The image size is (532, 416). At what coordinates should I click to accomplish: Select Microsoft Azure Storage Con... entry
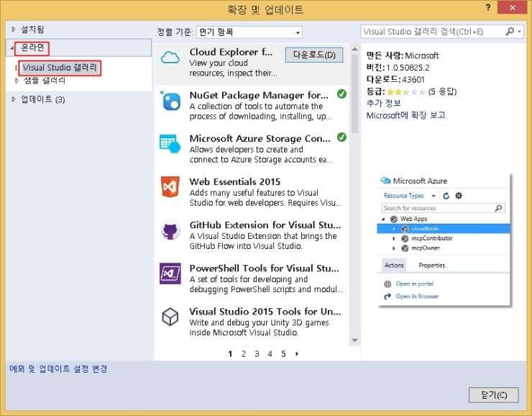(x=252, y=149)
